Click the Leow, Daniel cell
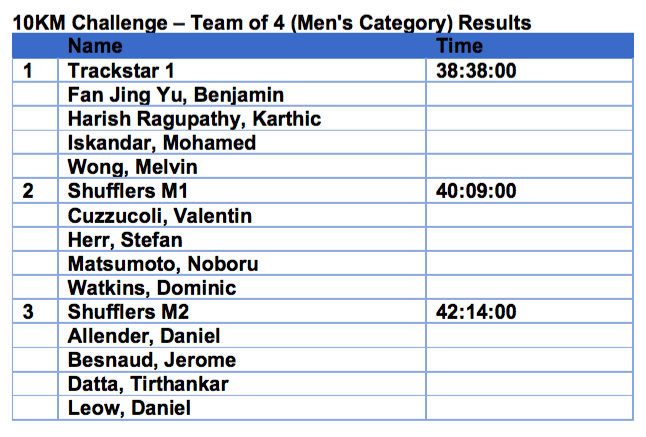This screenshot has width=646, height=437. (x=242, y=408)
